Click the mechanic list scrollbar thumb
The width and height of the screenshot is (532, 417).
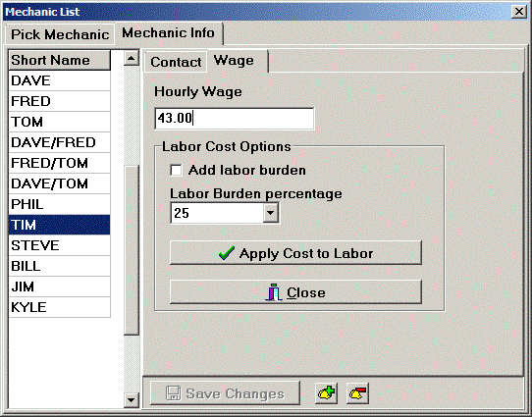[x=132, y=250]
